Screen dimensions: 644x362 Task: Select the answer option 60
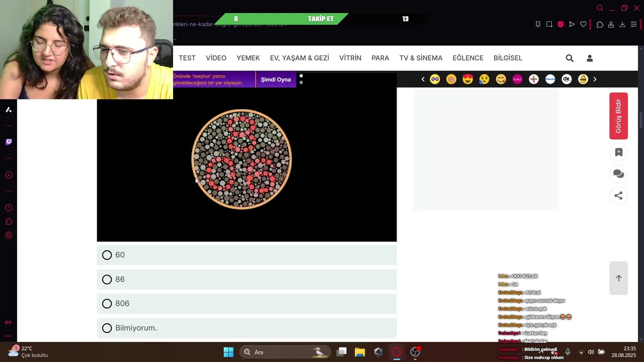click(x=247, y=255)
